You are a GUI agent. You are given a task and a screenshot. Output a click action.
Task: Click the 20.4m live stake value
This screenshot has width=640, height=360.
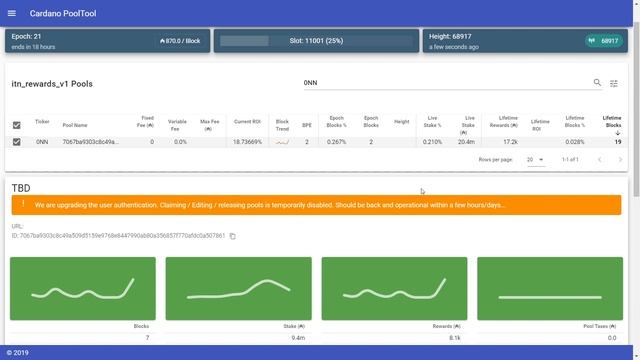coord(466,142)
